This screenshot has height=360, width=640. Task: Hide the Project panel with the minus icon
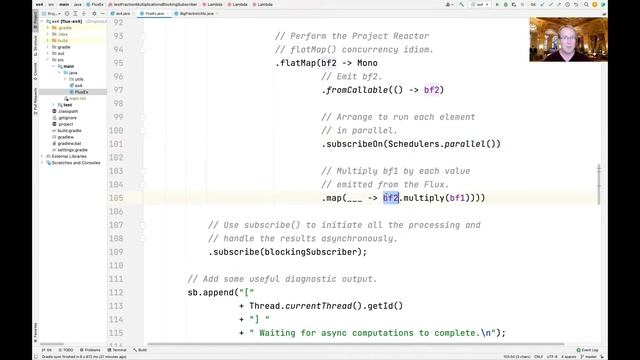pyautogui.click(x=102, y=13)
